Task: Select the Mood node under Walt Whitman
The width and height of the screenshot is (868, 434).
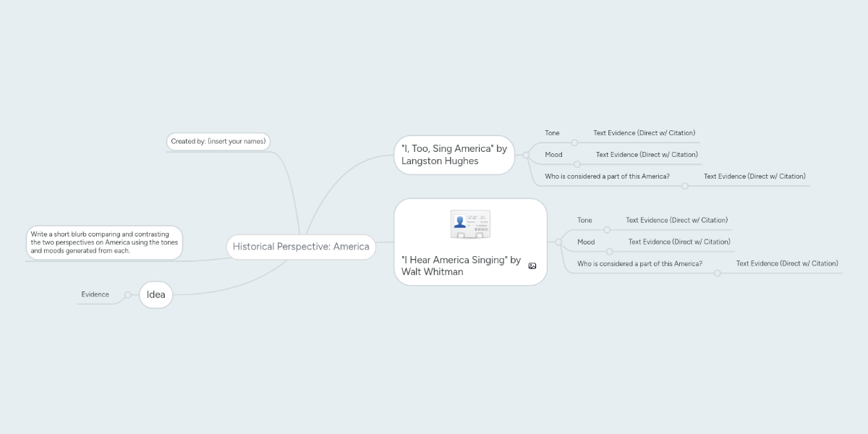Action: point(584,242)
